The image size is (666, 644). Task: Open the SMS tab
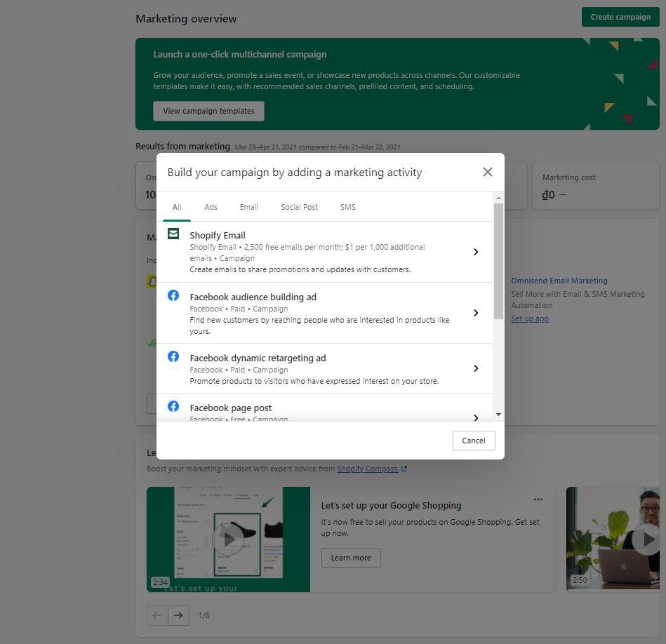click(x=348, y=207)
